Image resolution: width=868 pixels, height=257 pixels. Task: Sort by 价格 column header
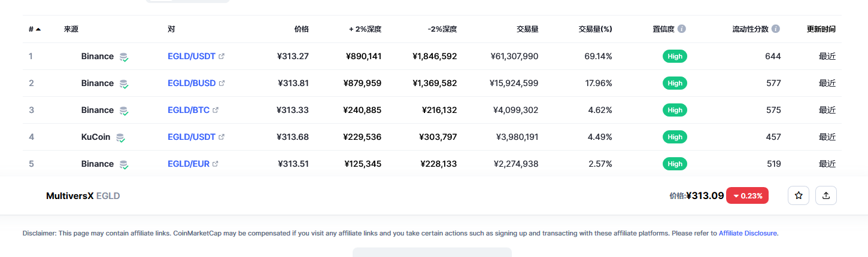302,29
